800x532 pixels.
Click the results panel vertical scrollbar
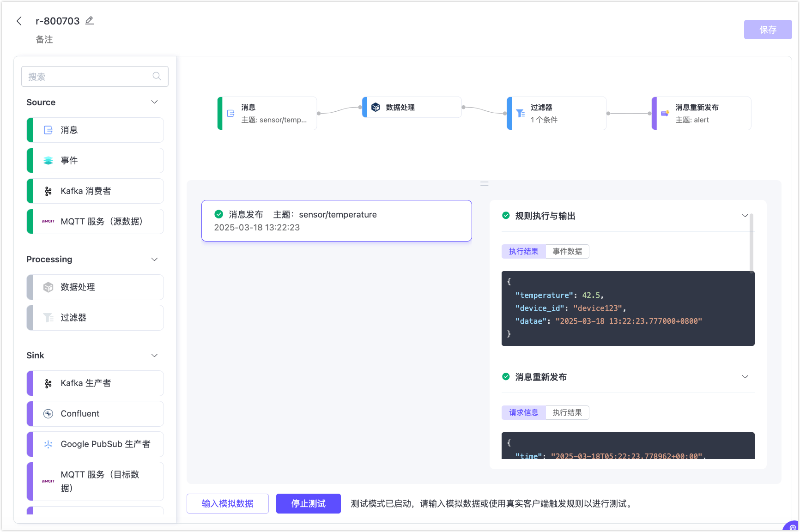click(x=752, y=242)
